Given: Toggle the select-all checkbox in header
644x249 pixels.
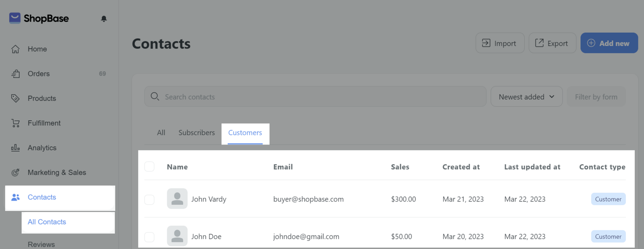Looking at the screenshot, I should 149,167.
